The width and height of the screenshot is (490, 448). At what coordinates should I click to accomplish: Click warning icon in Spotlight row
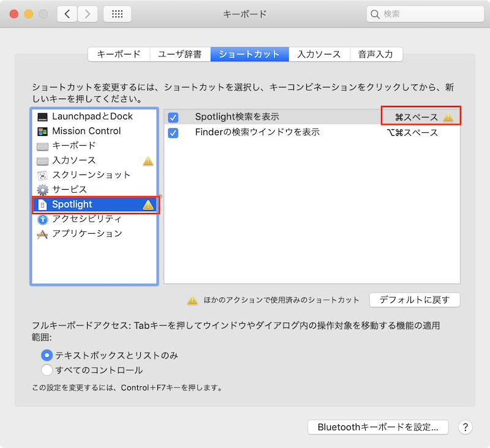(148, 205)
